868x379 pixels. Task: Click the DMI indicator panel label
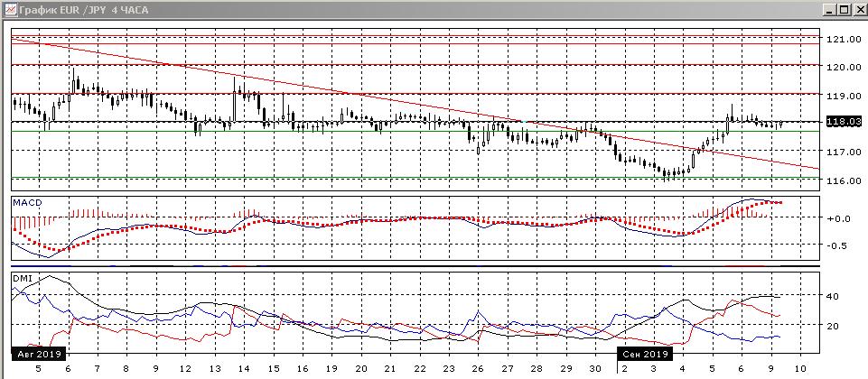(x=21, y=278)
